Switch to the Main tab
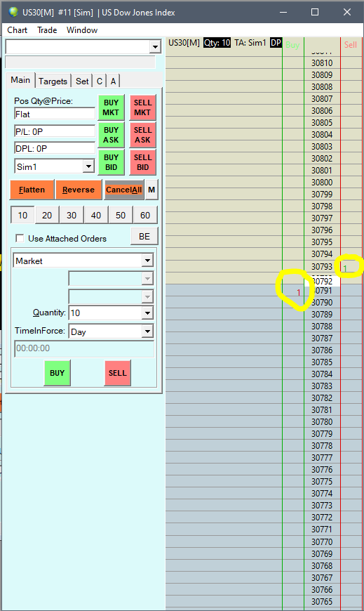Viewport: 364px width, 611px height. point(20,80)
